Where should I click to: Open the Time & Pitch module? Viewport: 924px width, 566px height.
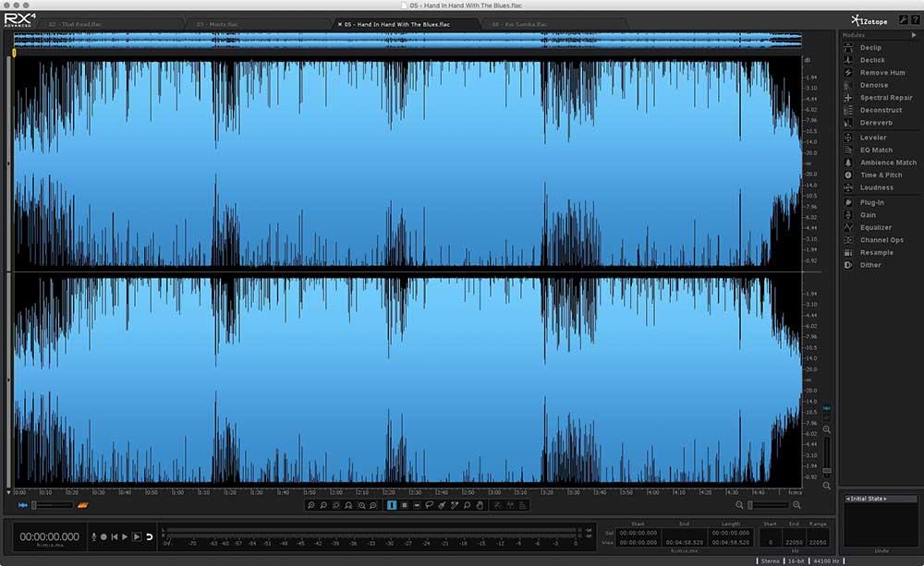[x=881, y=175]
